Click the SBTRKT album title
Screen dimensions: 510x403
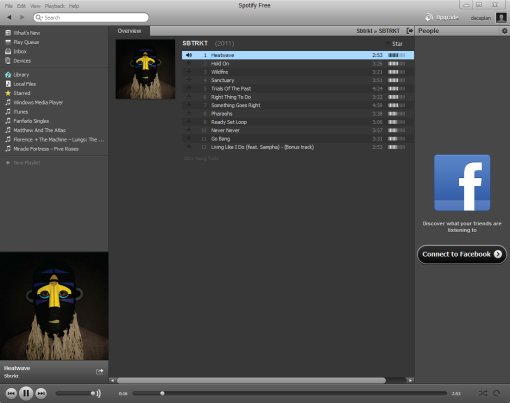(195, 43)
